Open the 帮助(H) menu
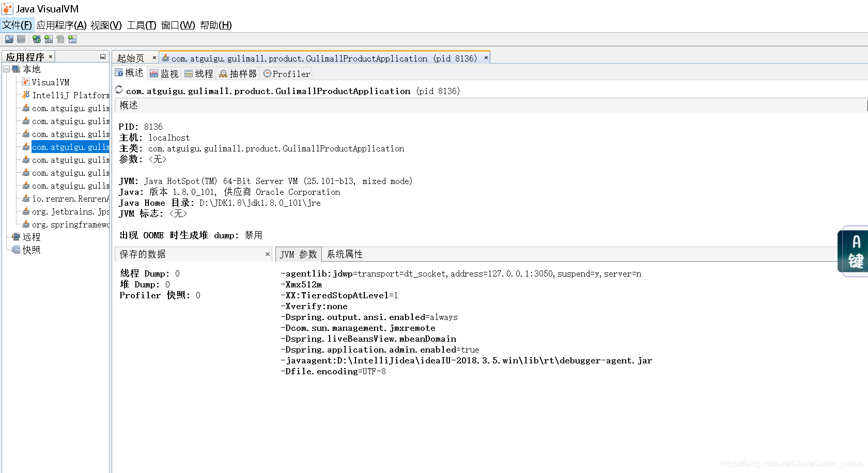Screen dimensions: 868x473 (216, 25)
